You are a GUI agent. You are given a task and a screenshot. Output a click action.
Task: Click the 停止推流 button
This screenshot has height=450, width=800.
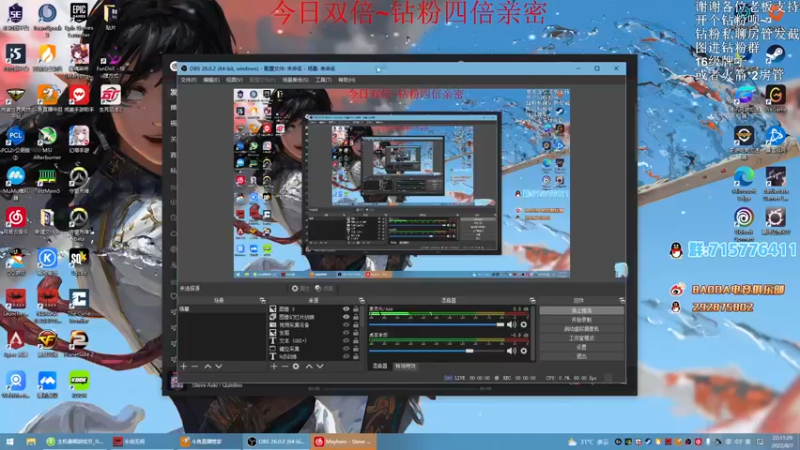(582, 310)
